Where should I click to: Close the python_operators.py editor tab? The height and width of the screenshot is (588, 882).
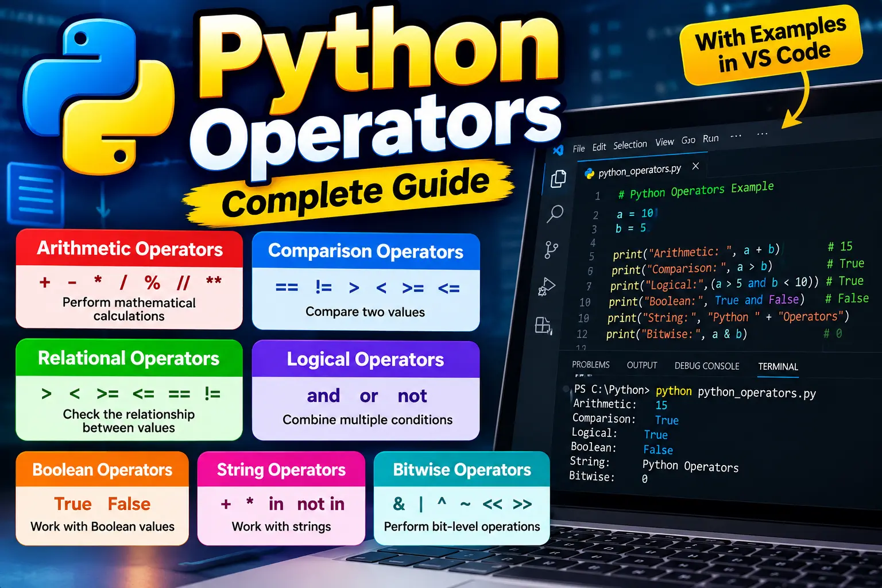pyautogui.click(x=695, y=166)
